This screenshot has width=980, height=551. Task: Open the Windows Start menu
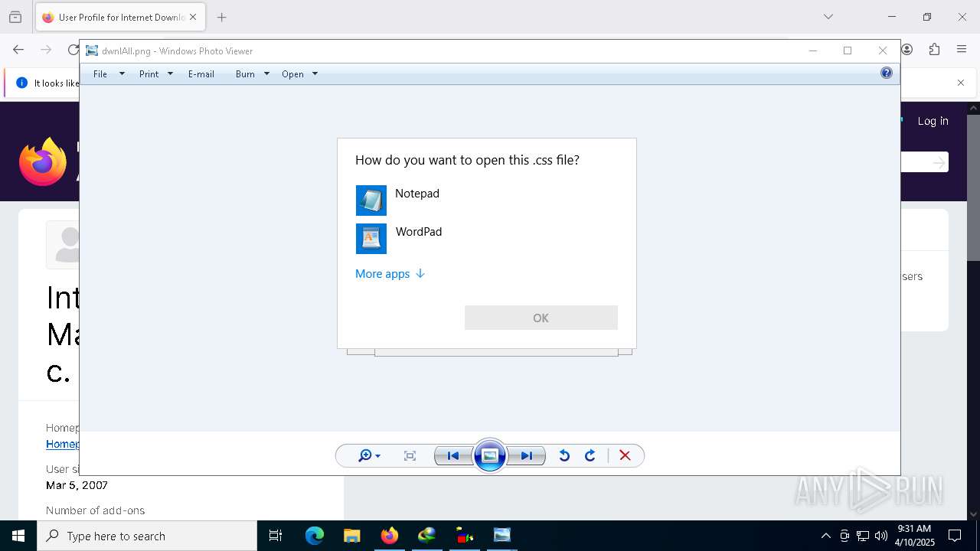tap(18, 536)
